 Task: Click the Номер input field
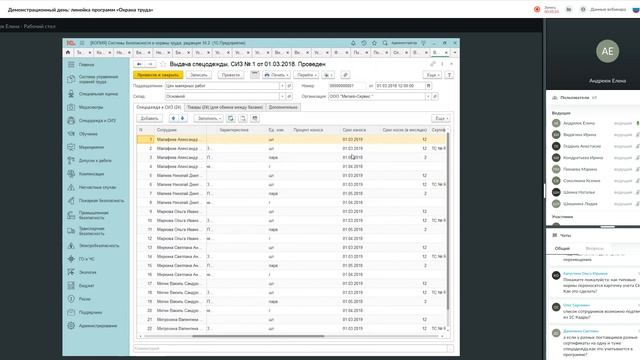point(347,86)
